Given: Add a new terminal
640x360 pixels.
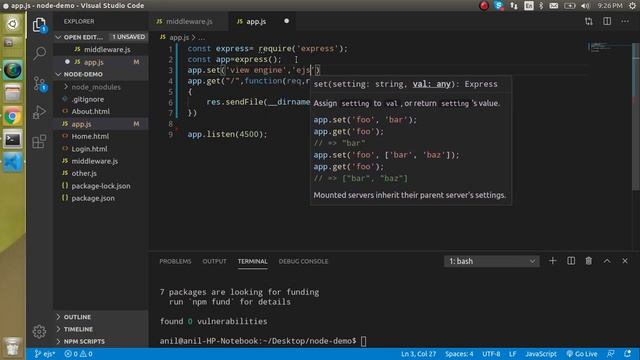Looking at the screenshot, I should click(552, 261).
